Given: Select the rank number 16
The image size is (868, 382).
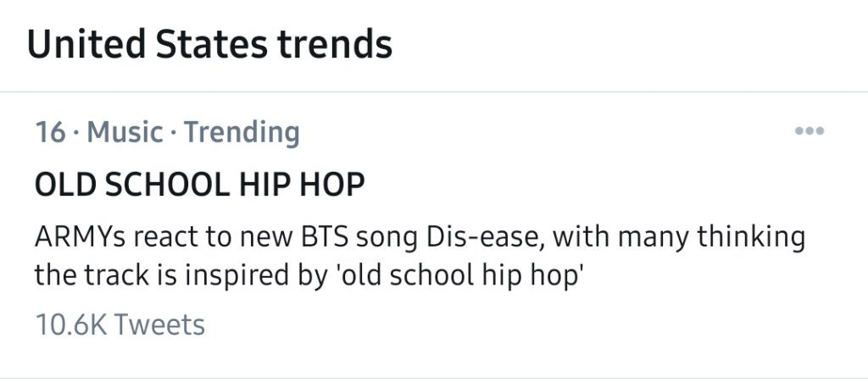Looking at the screenshot, I should [x=50, y=132].
